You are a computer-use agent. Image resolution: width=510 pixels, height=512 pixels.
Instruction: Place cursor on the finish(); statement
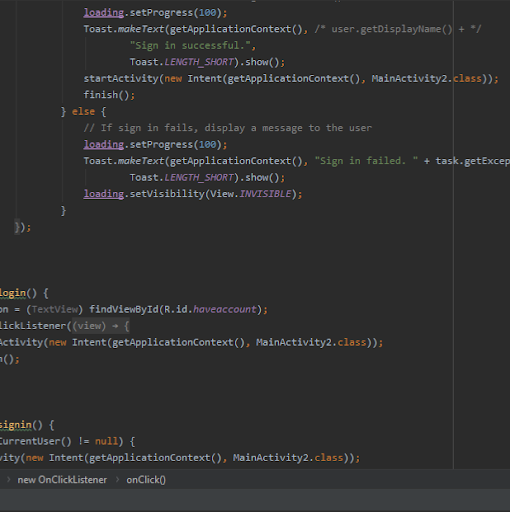(109, 95)
